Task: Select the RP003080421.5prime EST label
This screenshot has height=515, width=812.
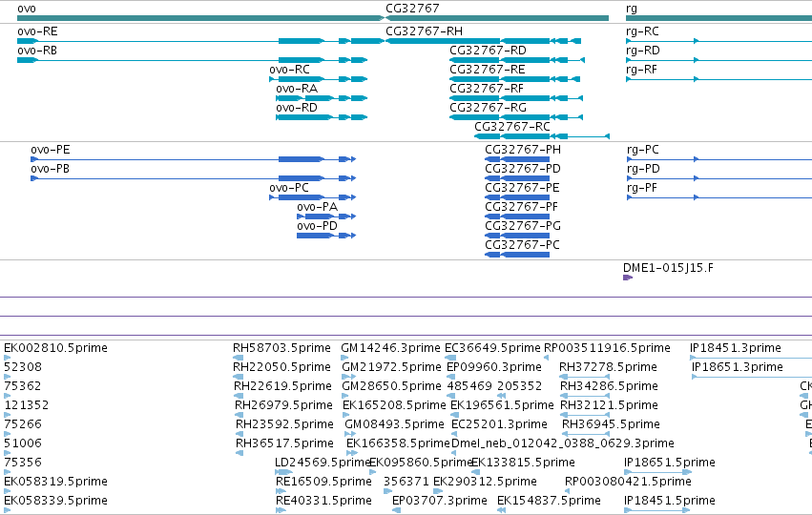Action: (628, 482)
